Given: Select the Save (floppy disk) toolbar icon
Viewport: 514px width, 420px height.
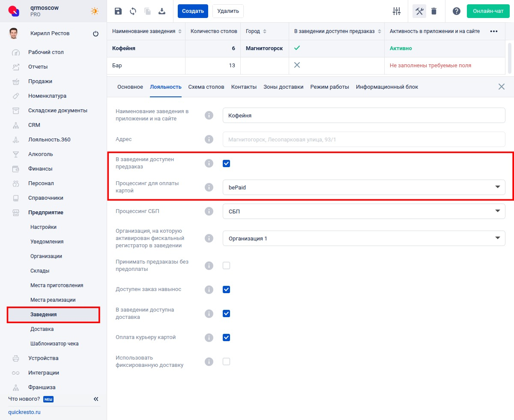Looking at the screenshot, I should [x=118, y=12].
